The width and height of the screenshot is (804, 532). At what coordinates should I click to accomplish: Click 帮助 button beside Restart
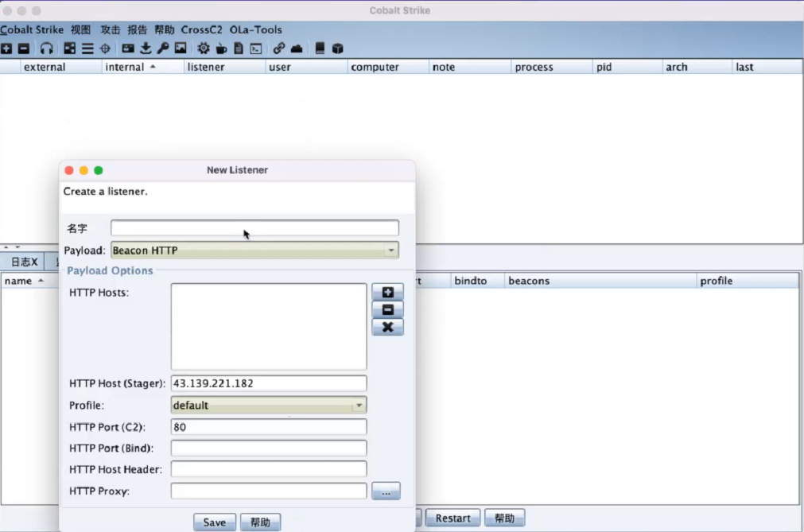point(504,518)
